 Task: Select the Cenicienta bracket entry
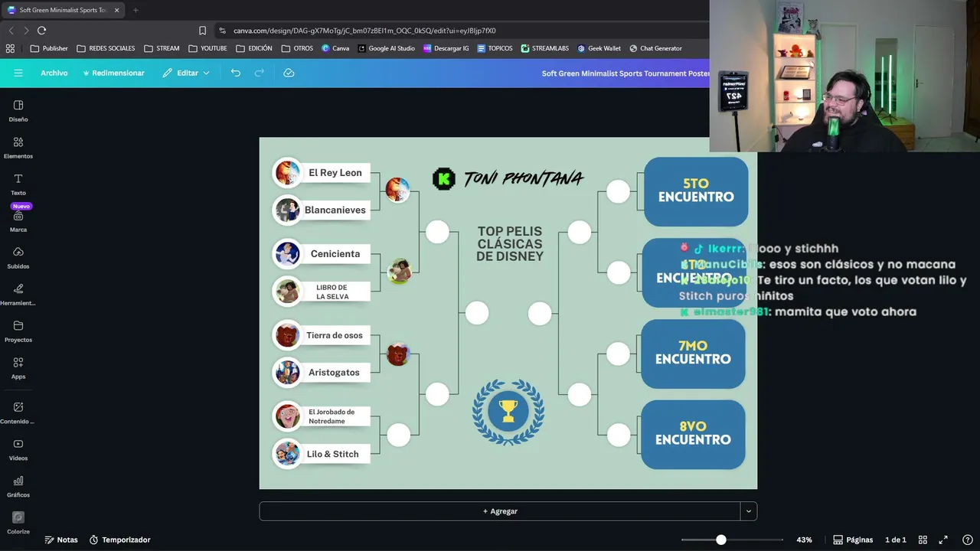[x=322, y=254]
